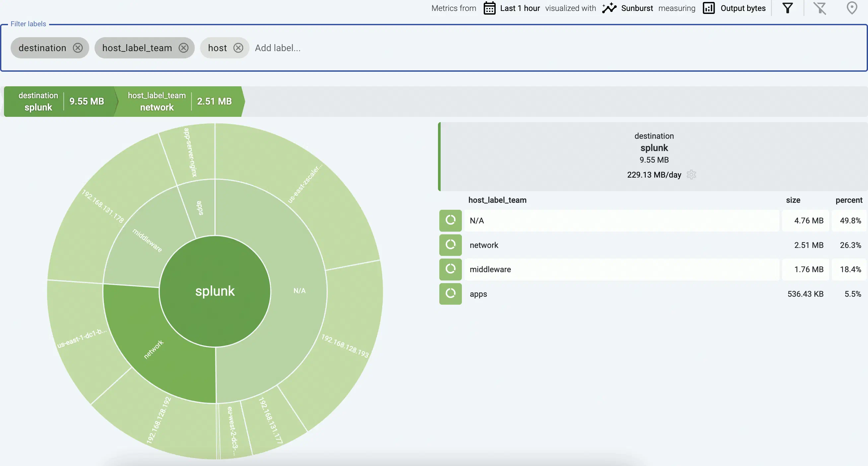This screenshot has height=466, width=868.
Task: Open the Output bytes measure selector
Action: (743, 8)
